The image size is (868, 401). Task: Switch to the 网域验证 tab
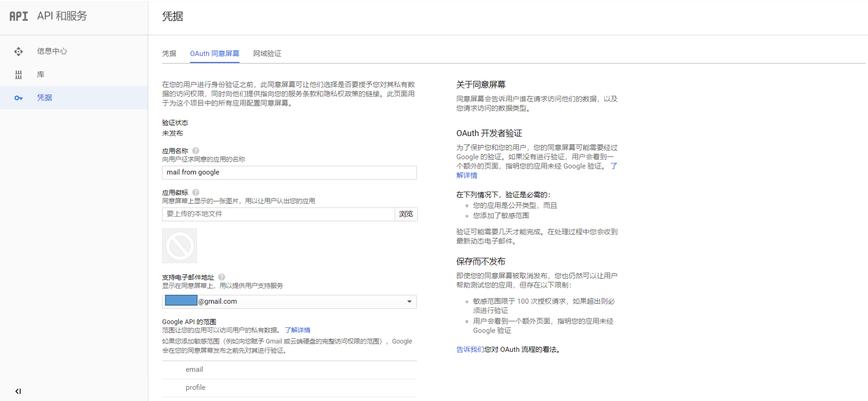(267, 54)
